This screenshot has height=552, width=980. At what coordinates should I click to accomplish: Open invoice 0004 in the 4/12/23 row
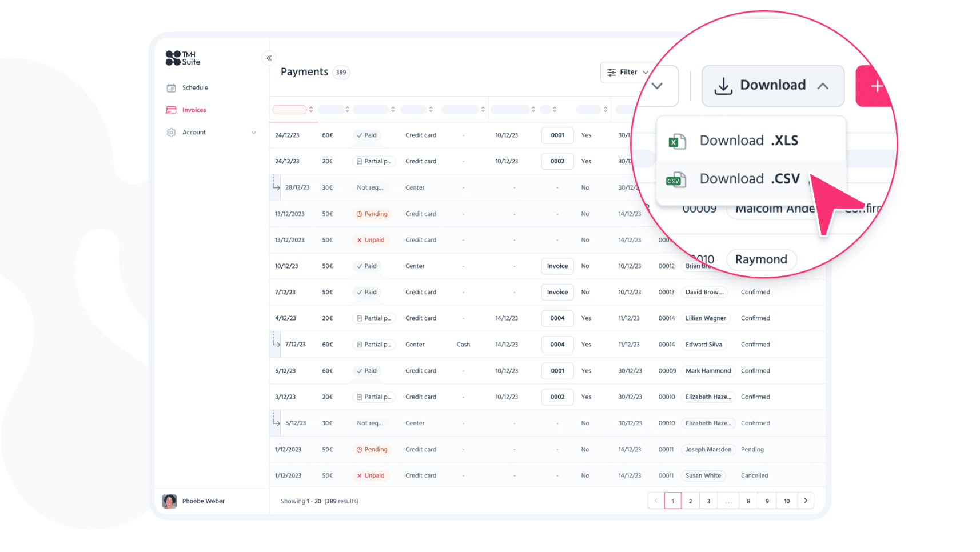tap(557, 318)
